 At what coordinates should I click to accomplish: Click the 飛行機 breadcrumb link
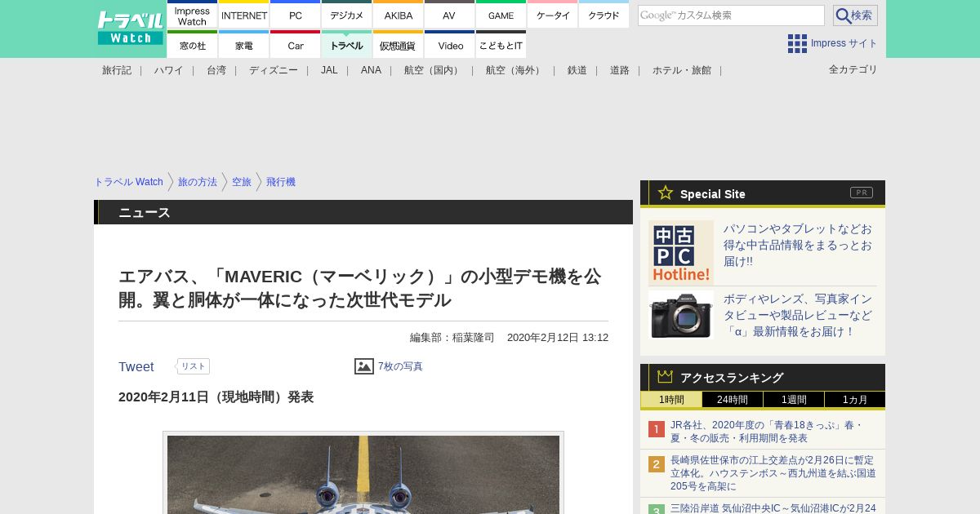281,182
